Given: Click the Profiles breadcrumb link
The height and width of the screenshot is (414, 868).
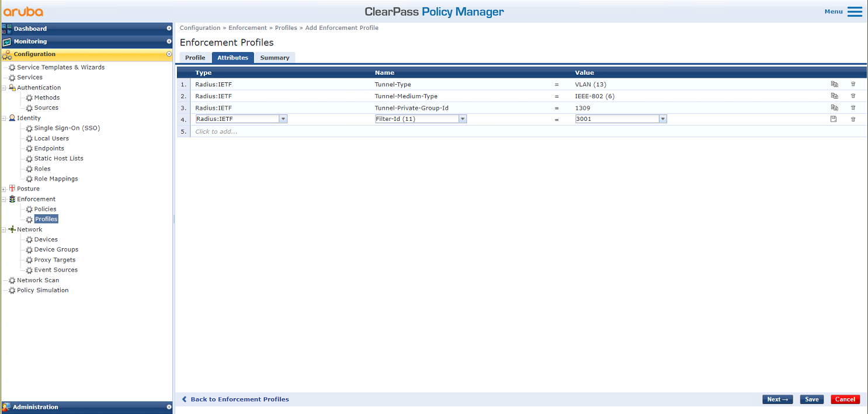Looking at the screenshot, I should [286, 28].
